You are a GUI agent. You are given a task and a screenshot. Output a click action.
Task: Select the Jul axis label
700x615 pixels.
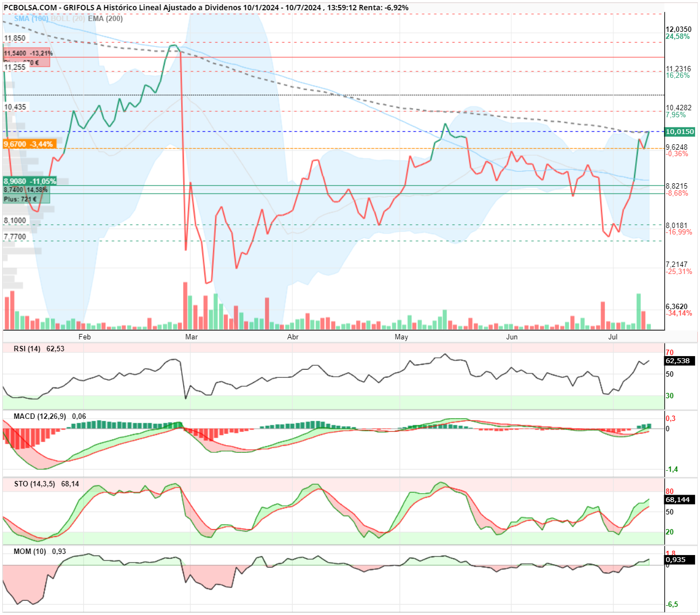click(612, 337)
